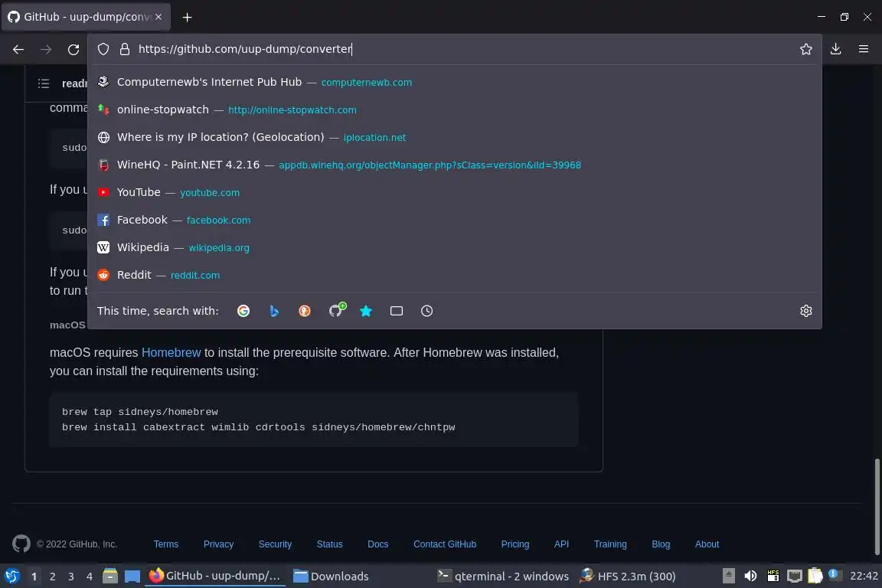Open the Contact GitHub footer link
This screenshot has width=882, height=588.
445,544
